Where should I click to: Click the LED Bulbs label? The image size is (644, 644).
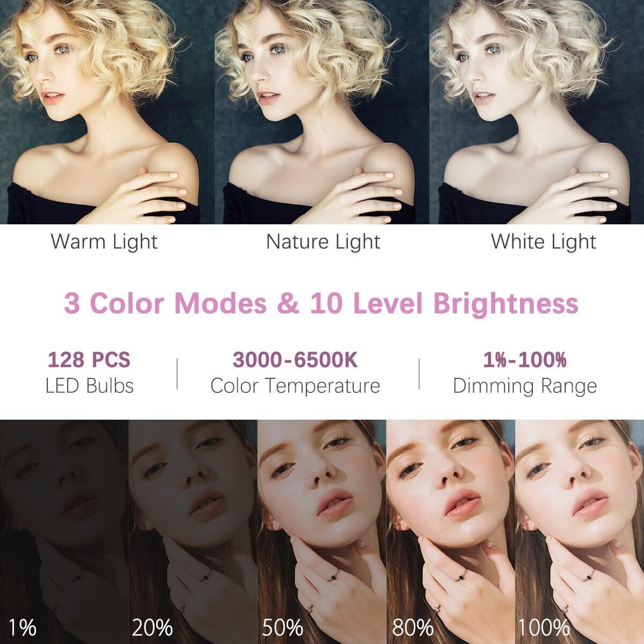click(x=90, y=385)
